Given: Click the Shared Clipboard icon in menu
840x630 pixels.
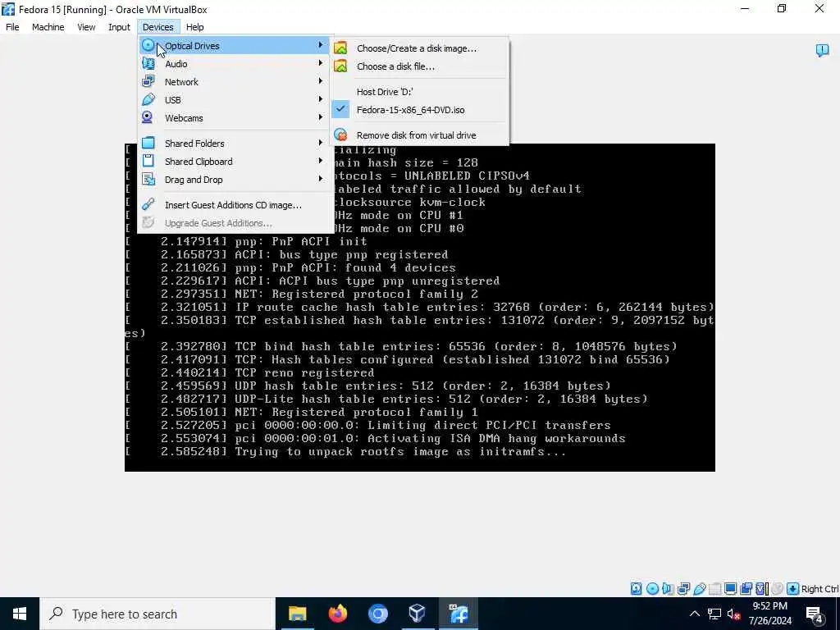Looking at the screenshot, I should 148,162.
